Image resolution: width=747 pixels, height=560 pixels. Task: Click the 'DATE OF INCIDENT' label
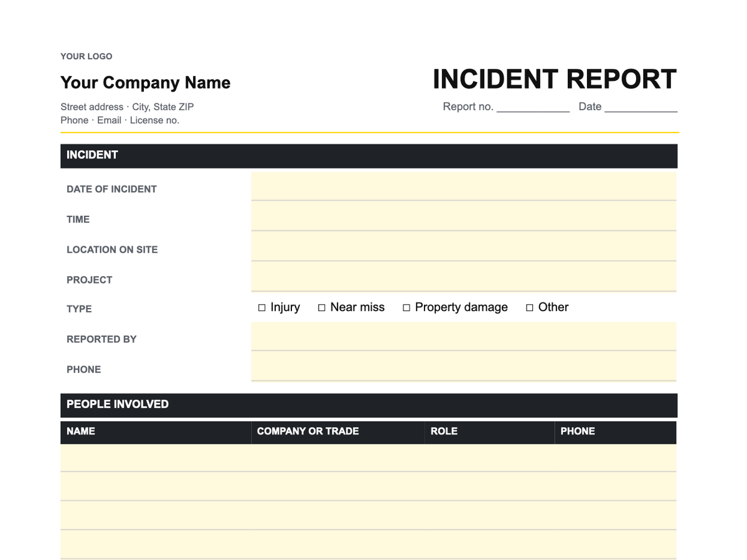[111, 189]
